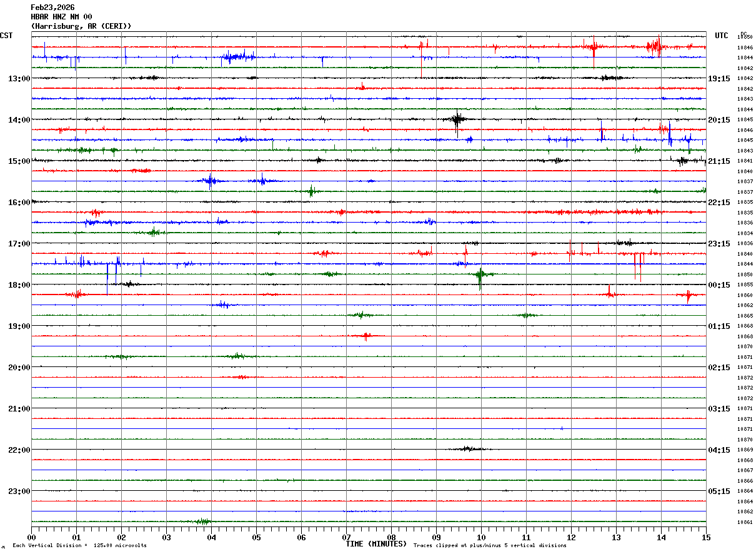Select the 05:15 UTC row label
This screenshot has height=554, width=756.
click(719, 491)
